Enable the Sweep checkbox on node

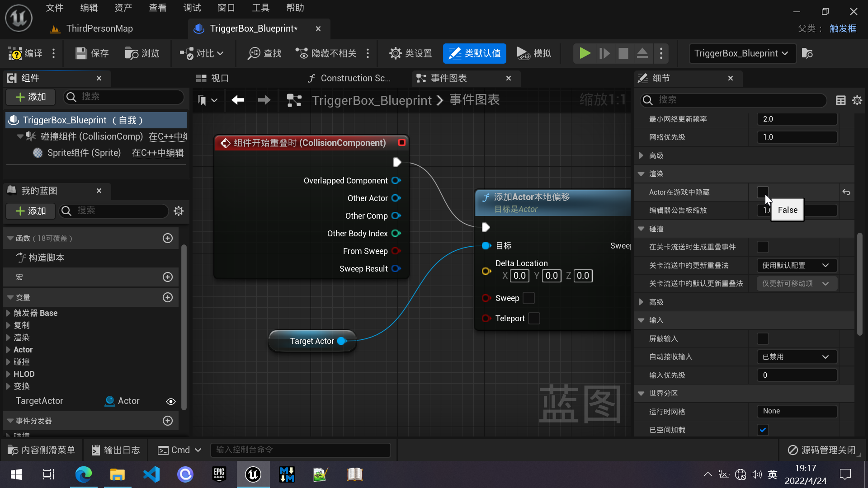[528, 298]
